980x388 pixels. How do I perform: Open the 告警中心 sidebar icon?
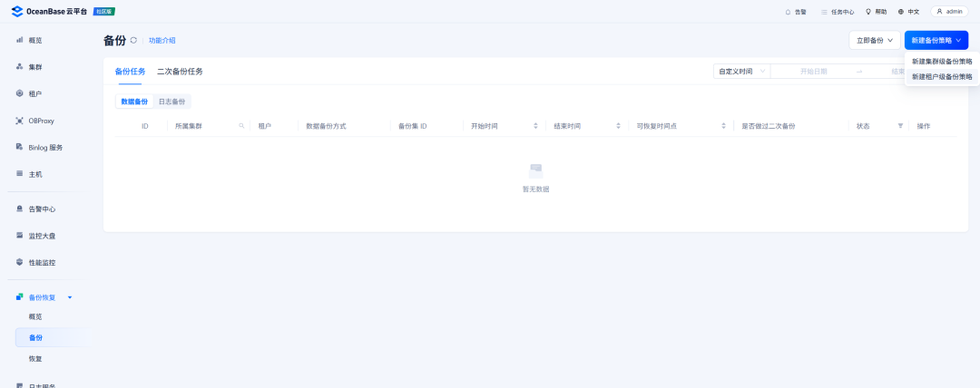point(19,209)
